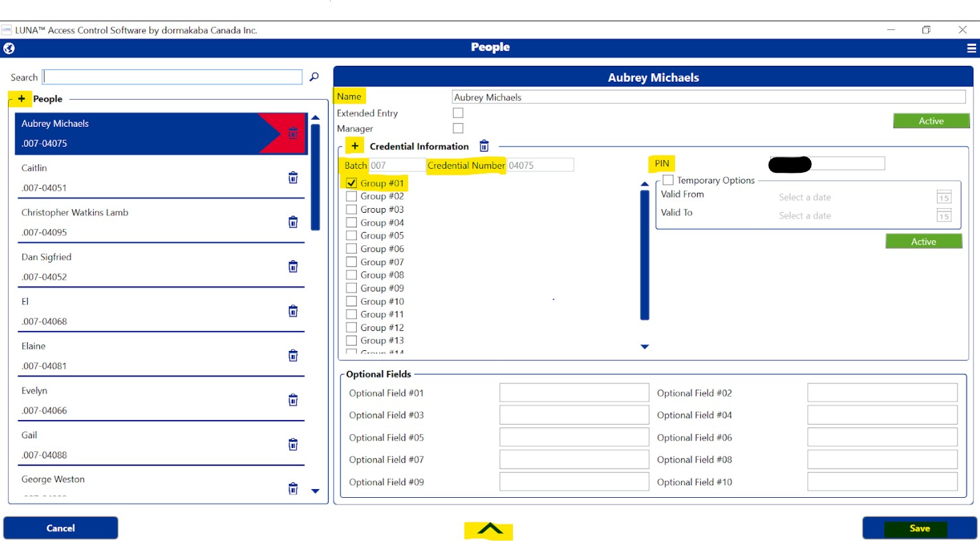Add a credential with the plus icon
This screenshot has width=980, height=541.
tap(355, 146)
